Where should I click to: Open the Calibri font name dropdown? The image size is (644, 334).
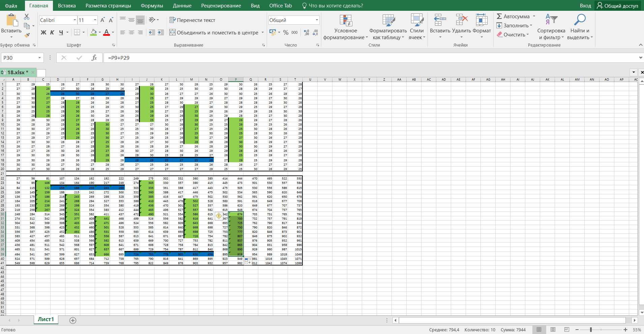(75, 20)
